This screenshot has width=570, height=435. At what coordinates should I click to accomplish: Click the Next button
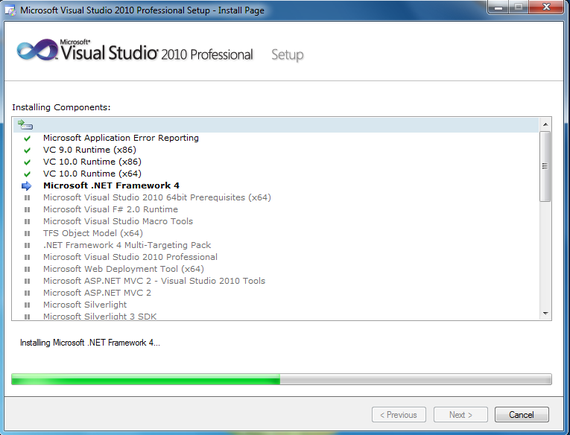coord(460,415)
